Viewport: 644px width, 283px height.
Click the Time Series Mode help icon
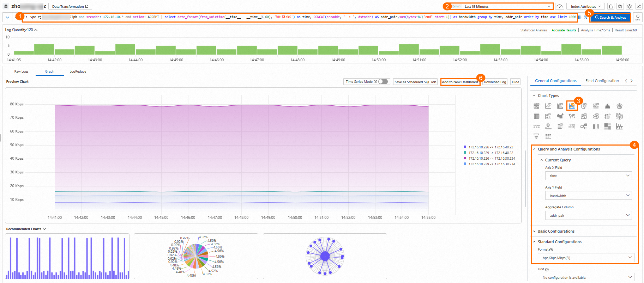point(375,82)
